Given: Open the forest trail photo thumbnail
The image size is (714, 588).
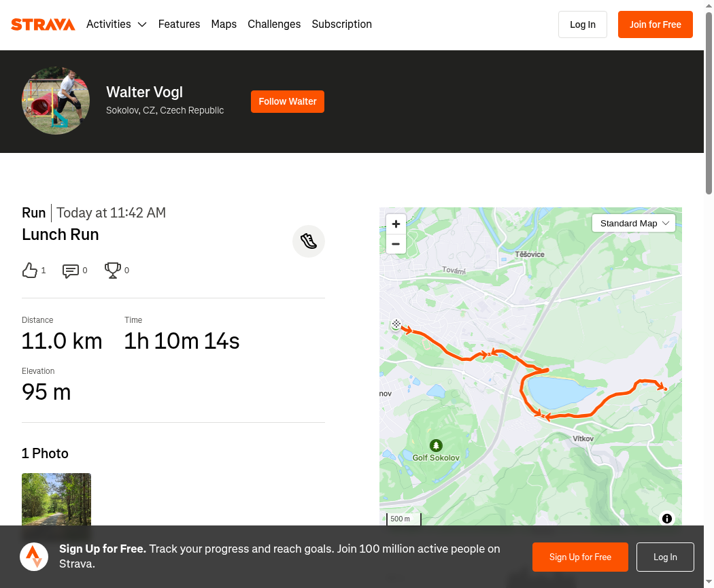Looking at the screenshot, I should click(x=56, y=499).
